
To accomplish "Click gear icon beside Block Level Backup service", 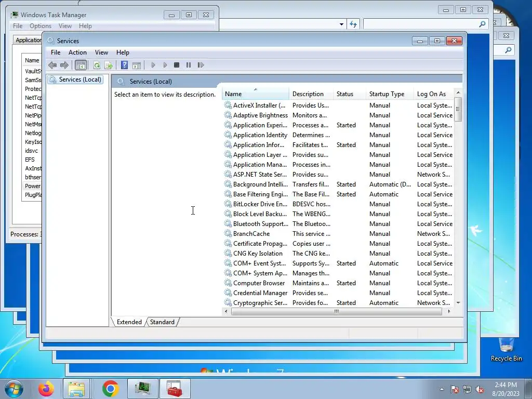I will 228,214.
